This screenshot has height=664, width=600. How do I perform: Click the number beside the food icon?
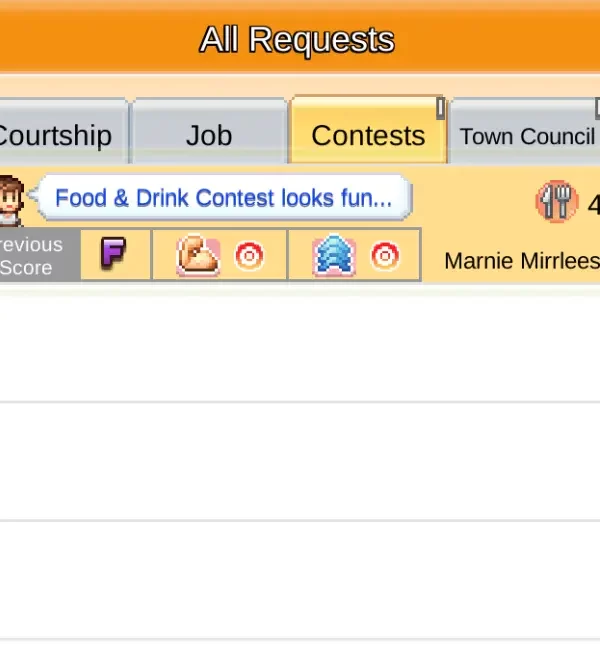[593, 205]
